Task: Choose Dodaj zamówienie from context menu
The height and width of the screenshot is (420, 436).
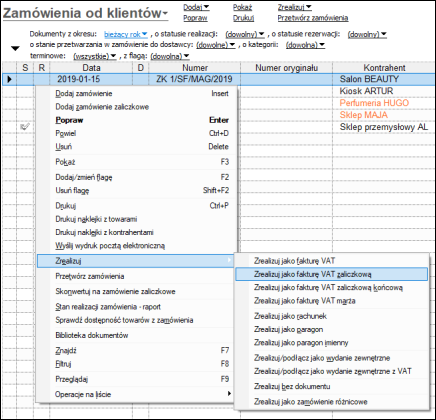Action: coord(137,94)
